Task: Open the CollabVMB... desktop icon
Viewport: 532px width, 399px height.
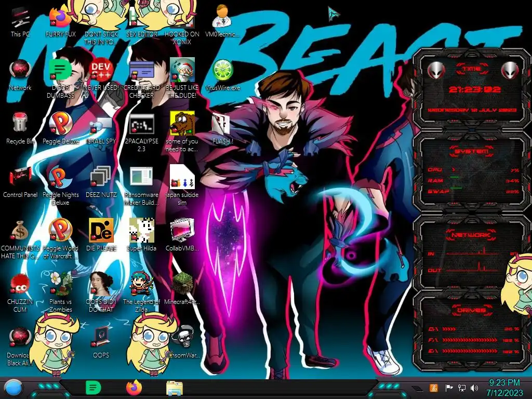Action: coord(182,231)
